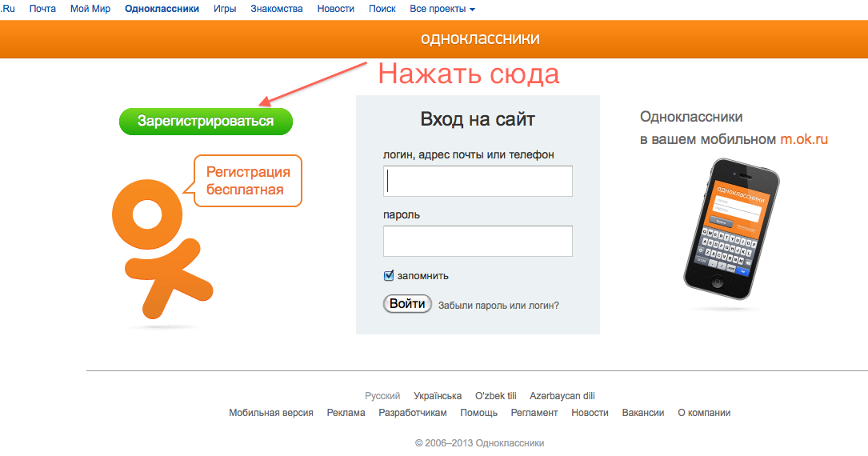The width and height of the screenshot is (868, 456).
Task: Click the orange Odnoklassniki mascot logo
Action: (162, 249)
